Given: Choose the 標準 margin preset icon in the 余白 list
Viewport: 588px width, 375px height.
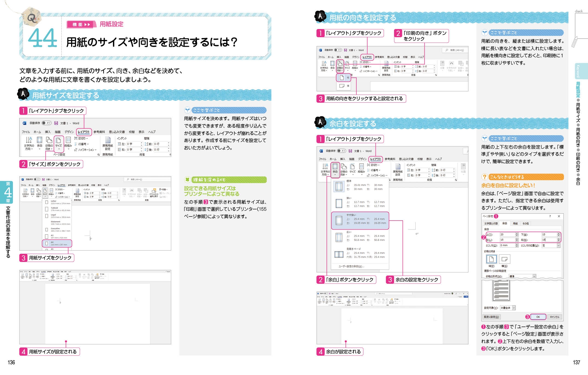Looking at the screenshot, I should (339, 187).
